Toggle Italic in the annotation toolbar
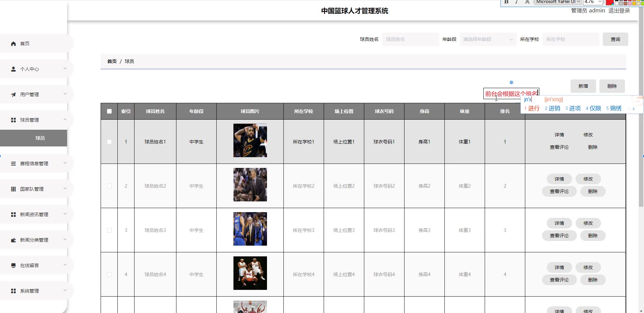The height and width of the screenshot is (313, 644). [x=517, y=2]
